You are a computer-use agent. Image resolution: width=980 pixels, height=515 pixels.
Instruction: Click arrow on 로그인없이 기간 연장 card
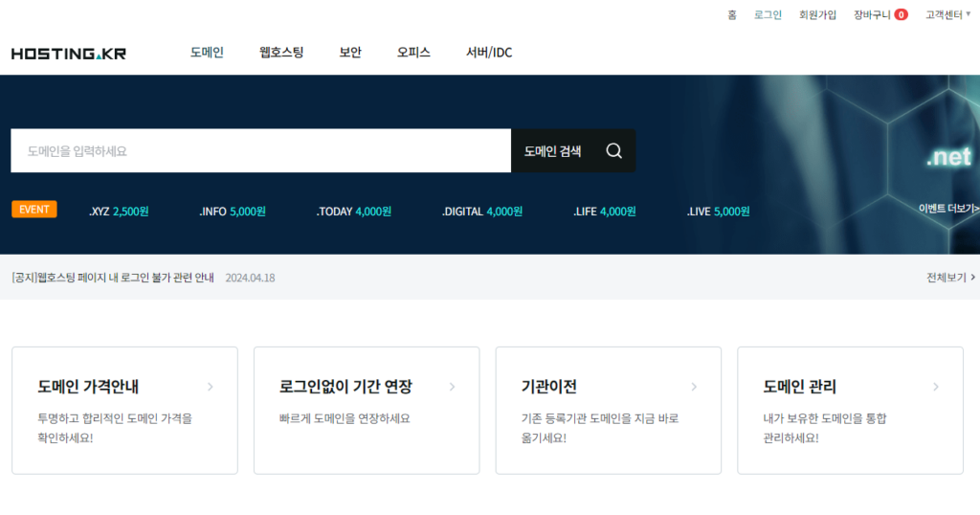(x=453, y=387)
